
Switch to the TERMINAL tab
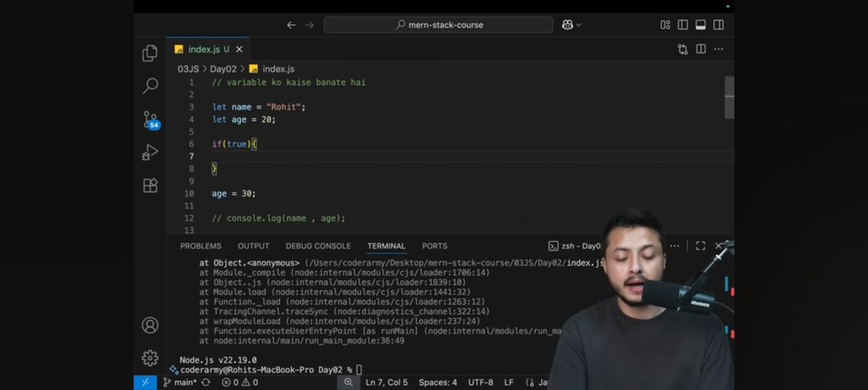386,246
